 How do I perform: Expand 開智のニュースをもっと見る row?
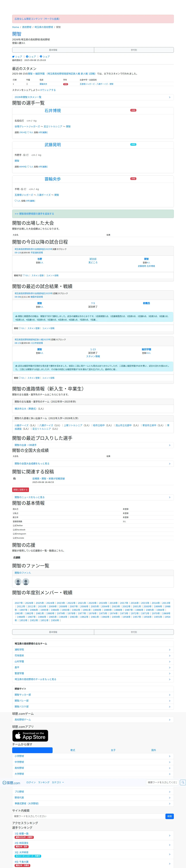(x=93, y=497)
